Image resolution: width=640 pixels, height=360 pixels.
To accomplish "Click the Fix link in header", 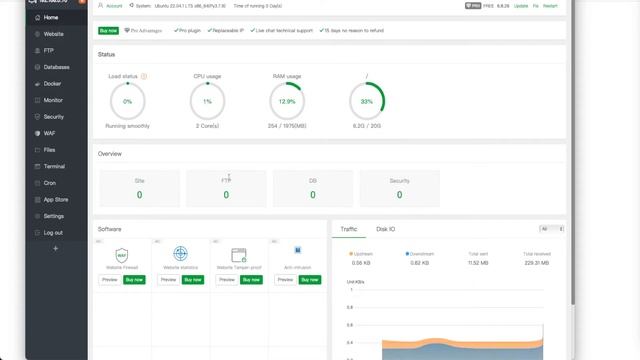I will pyautogui.click(x=536, y=6).
